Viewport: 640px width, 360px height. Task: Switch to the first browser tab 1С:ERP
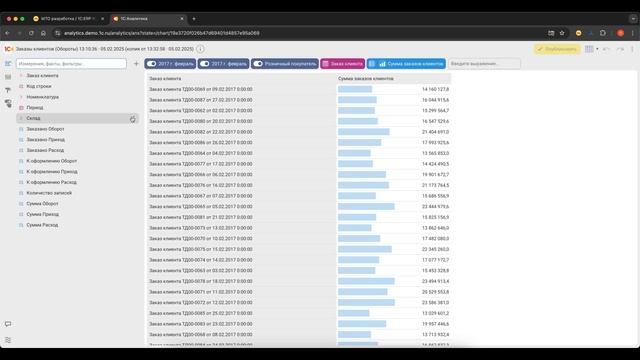69,19
